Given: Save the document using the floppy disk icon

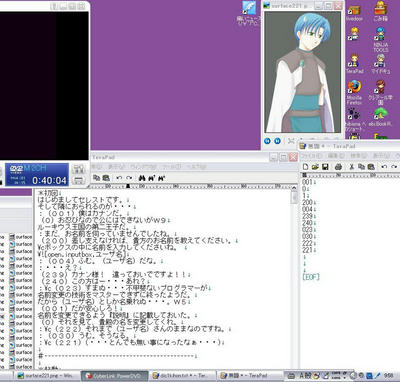Looking at the screenshot, I should point(325,166).
